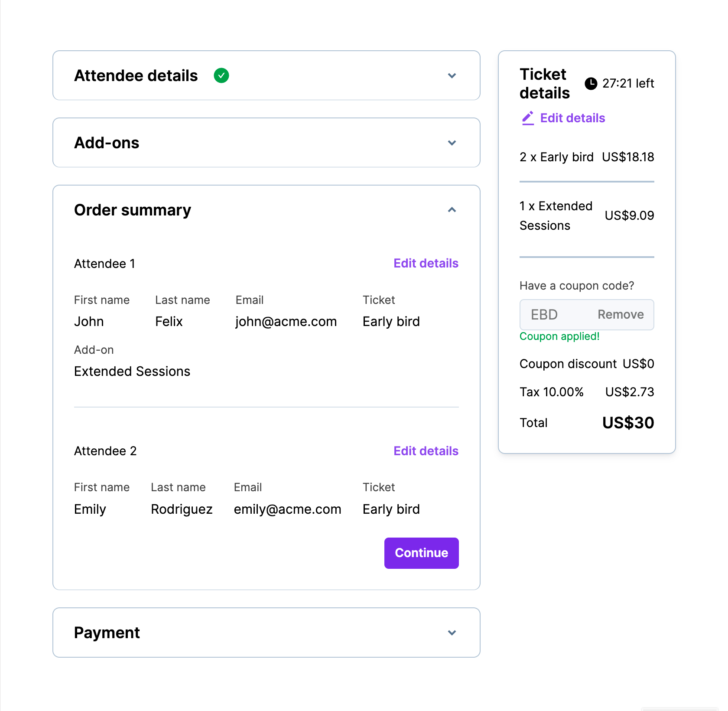
Task: Click the clock icon next to timer
Action: tap(591, 83)
